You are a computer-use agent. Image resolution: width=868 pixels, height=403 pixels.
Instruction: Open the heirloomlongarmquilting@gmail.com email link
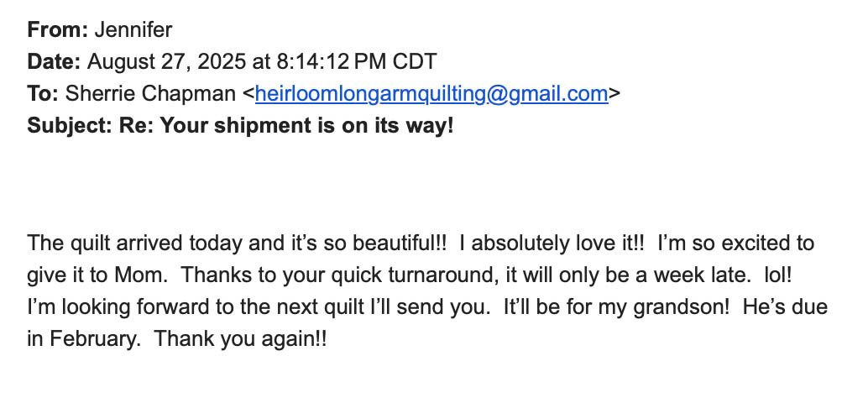tap(431, 94)
